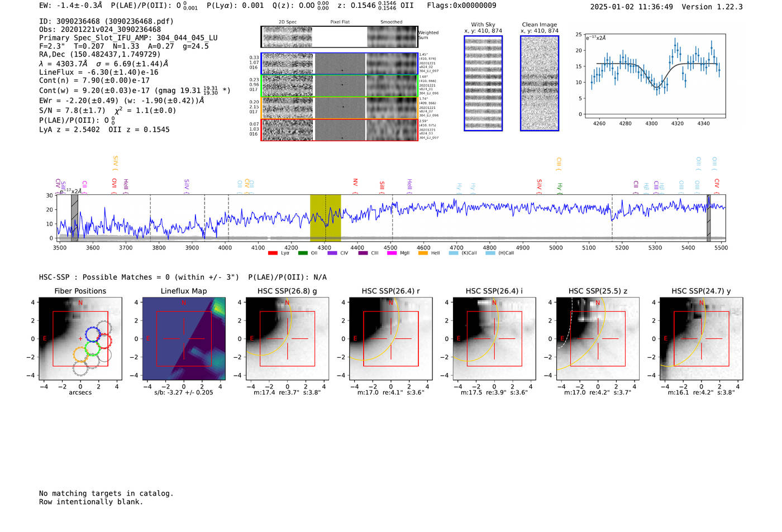782x532 pixels.
Task: Open the HSC SSP(26.4) i image
Action: point(494,338)
